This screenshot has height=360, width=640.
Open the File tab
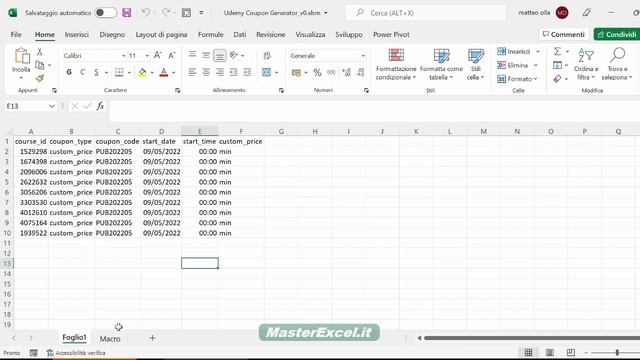click(16, 35)
